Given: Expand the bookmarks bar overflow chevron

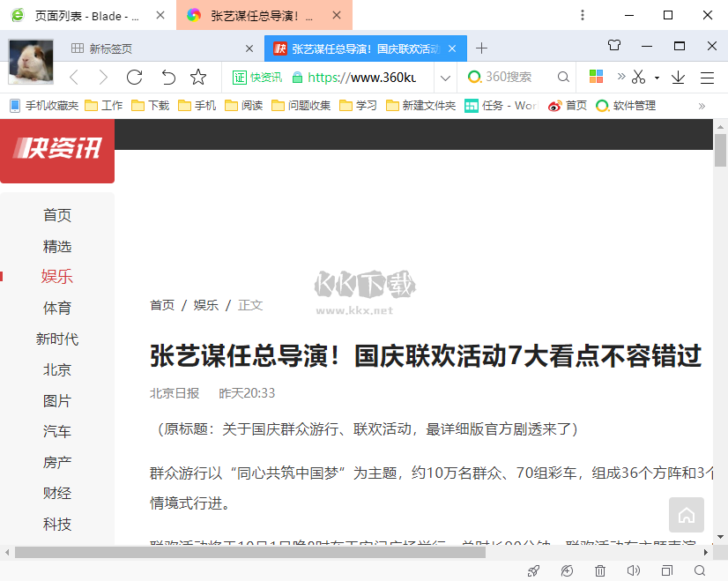Looking at the screenshot, I should [x=702, y=106].
